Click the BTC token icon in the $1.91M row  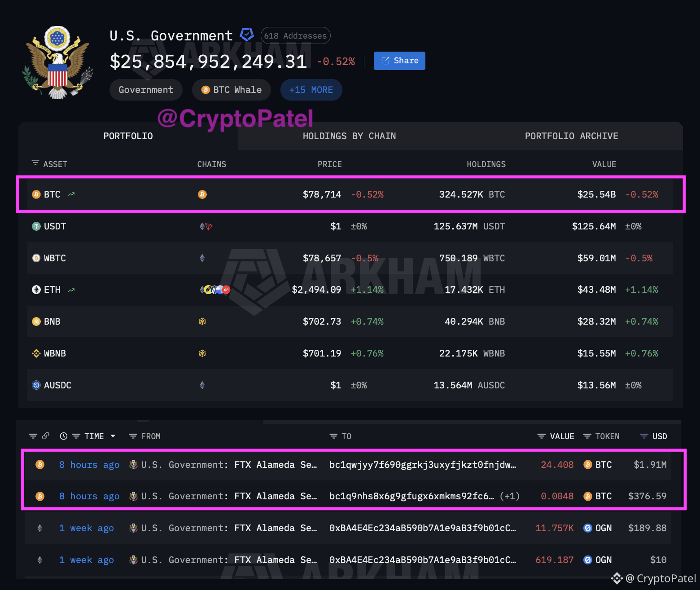588,465
